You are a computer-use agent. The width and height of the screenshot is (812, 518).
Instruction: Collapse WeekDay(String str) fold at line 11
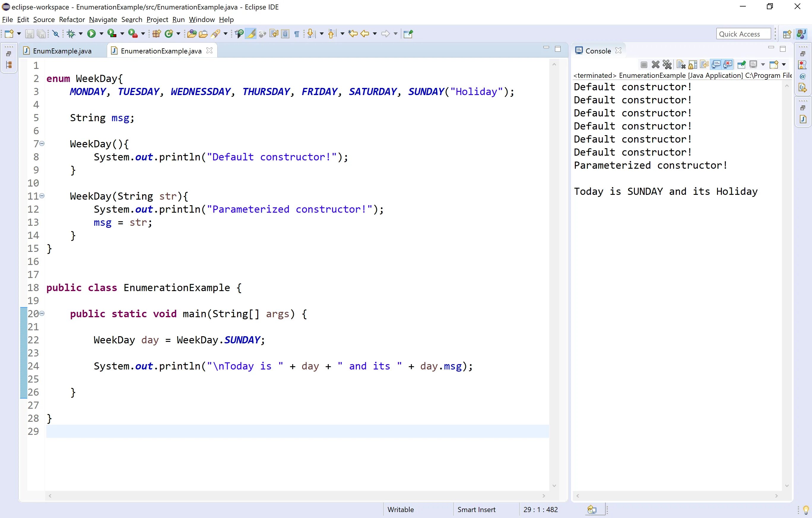coord(42,195)
